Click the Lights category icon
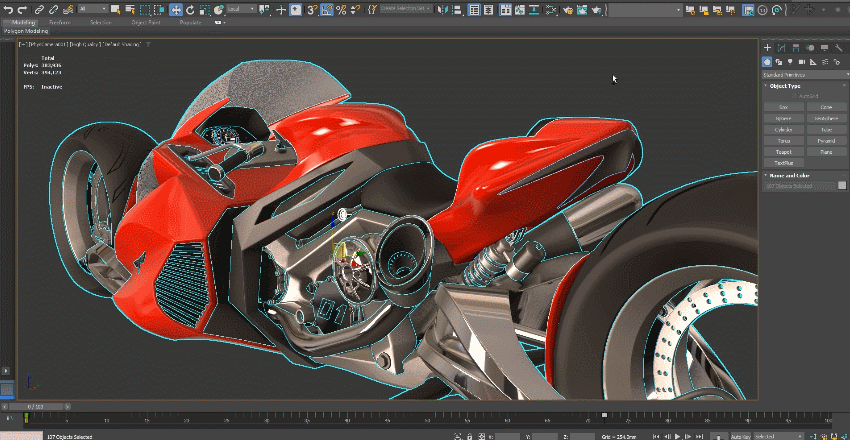The height and width of the screenshot is (440, 850). (x=790, y=61)
